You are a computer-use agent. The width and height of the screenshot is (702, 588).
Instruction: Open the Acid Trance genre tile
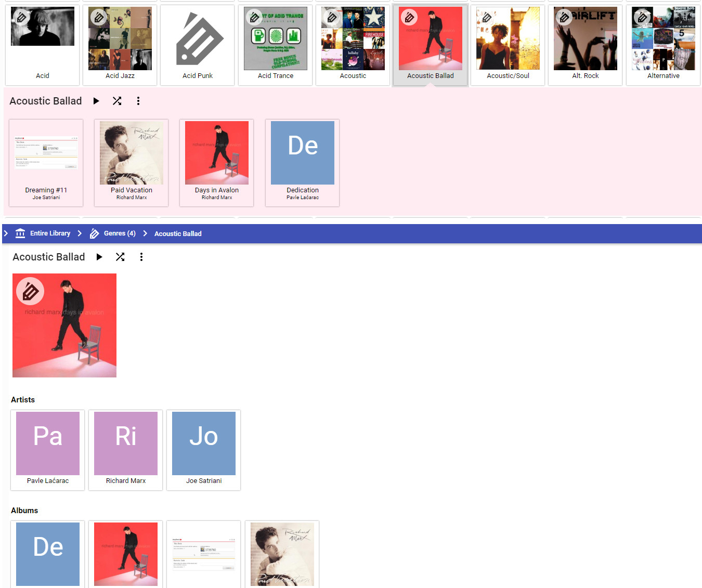276,45
